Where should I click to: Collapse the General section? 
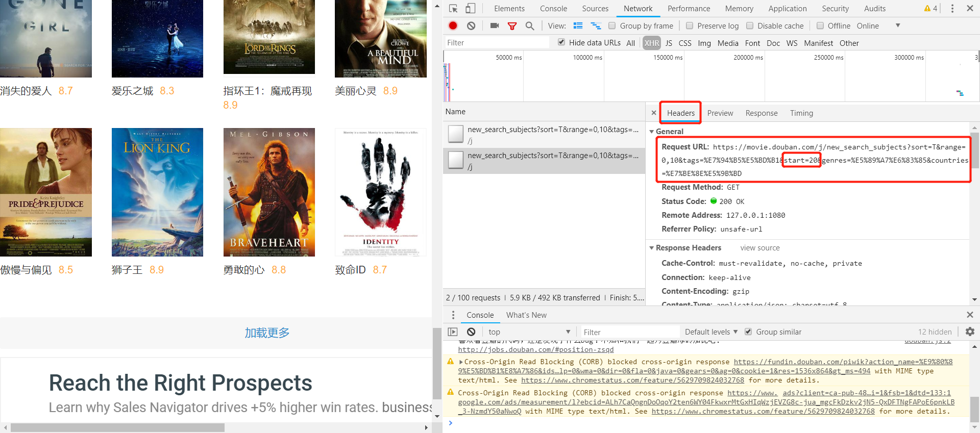[652, 132]
